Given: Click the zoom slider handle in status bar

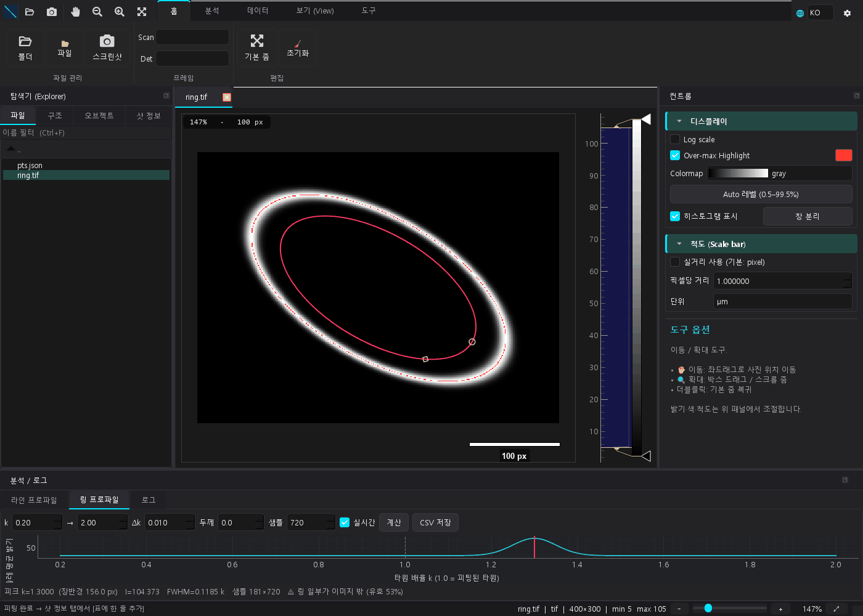Looking at the screenshot, I should coord(708,609).
